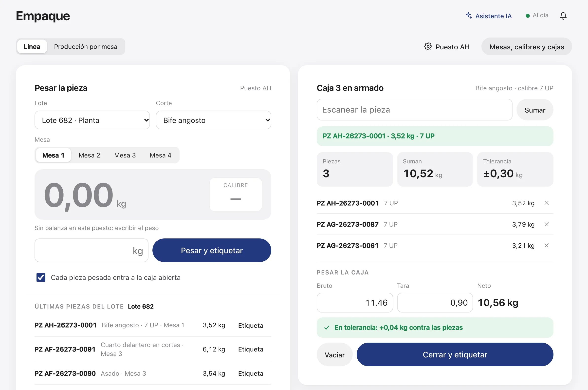The height and width of the screenshot is (390, 588).
Task: Click the 'Bife angosto · calibre 7 UP' label
Action: [x=514, y=88]
